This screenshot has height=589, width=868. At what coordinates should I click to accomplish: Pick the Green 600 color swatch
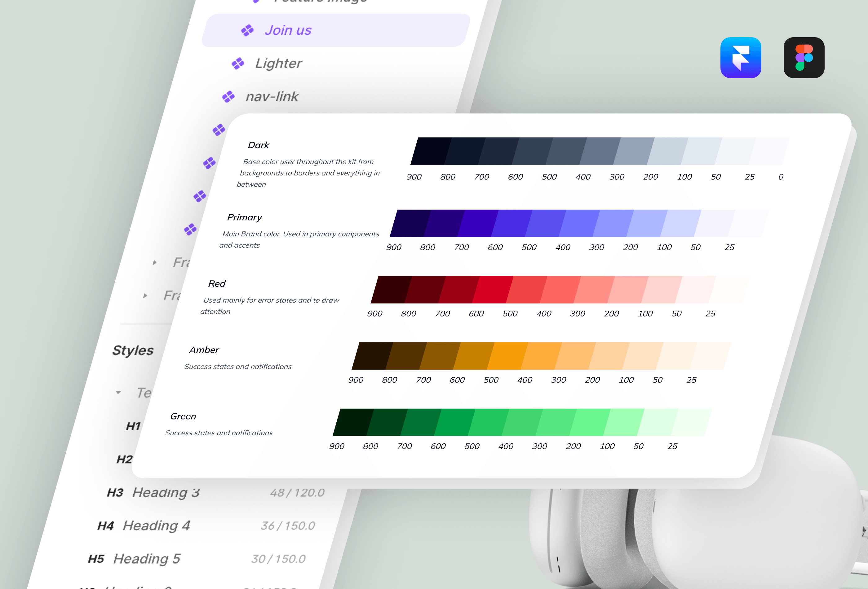454,423
